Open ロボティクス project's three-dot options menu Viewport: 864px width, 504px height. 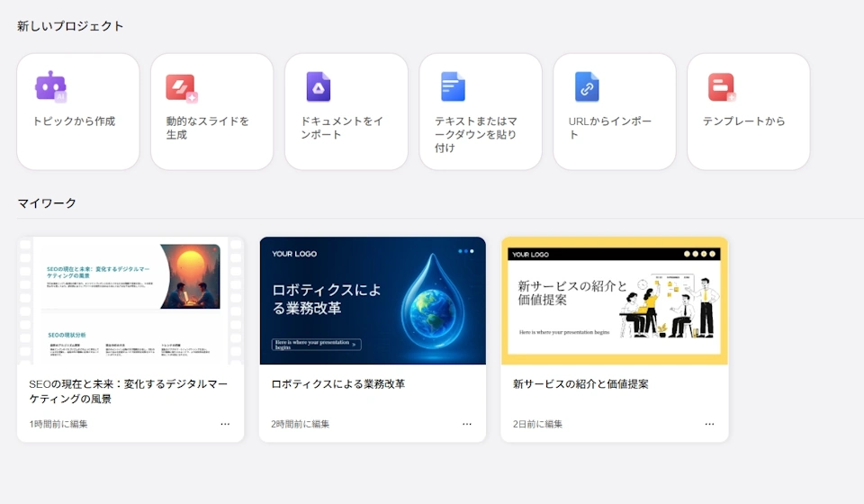point(467,424)
